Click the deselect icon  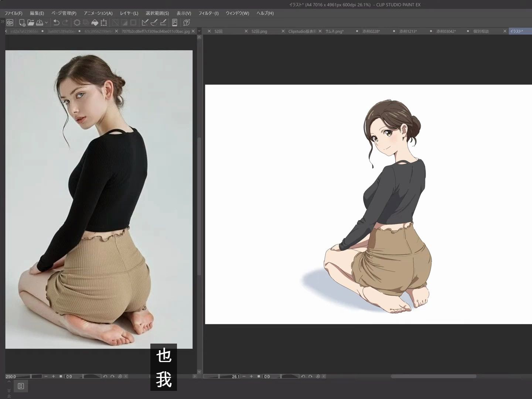[x=115, y=23]
